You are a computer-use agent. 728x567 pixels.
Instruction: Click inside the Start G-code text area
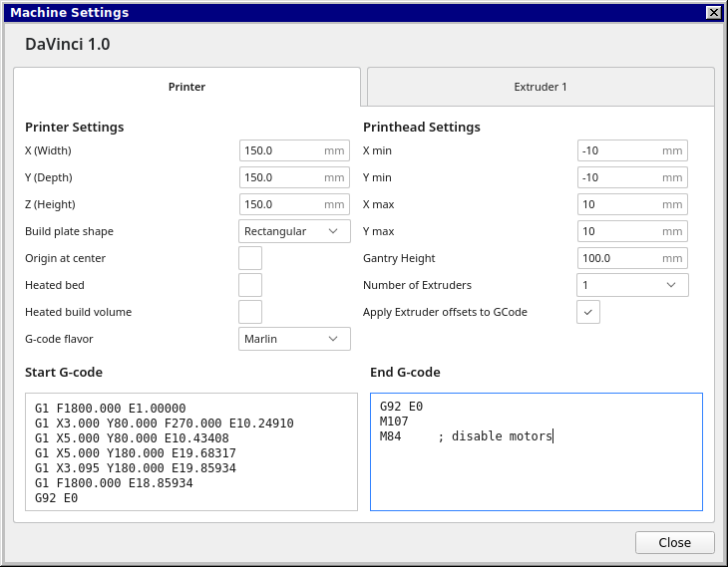(x=190, y=451)
